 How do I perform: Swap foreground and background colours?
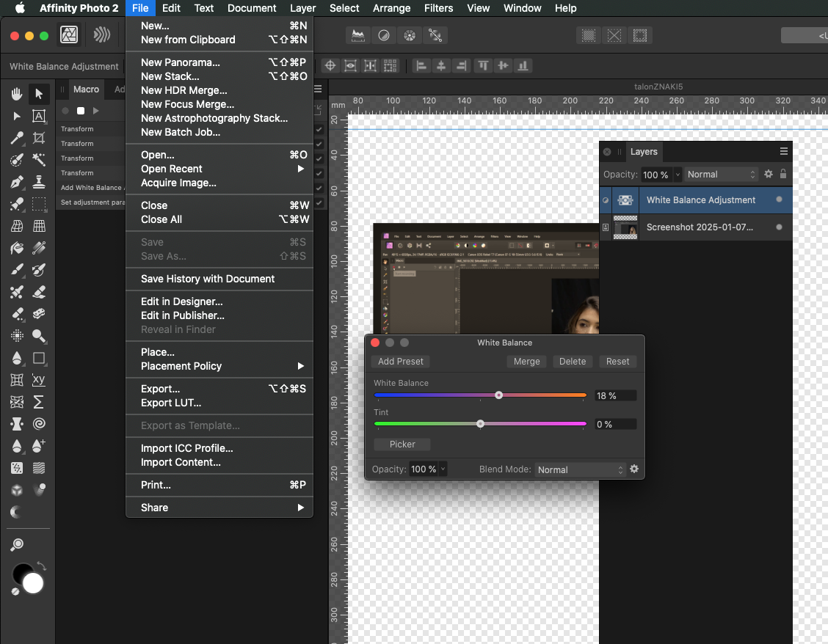42,566
